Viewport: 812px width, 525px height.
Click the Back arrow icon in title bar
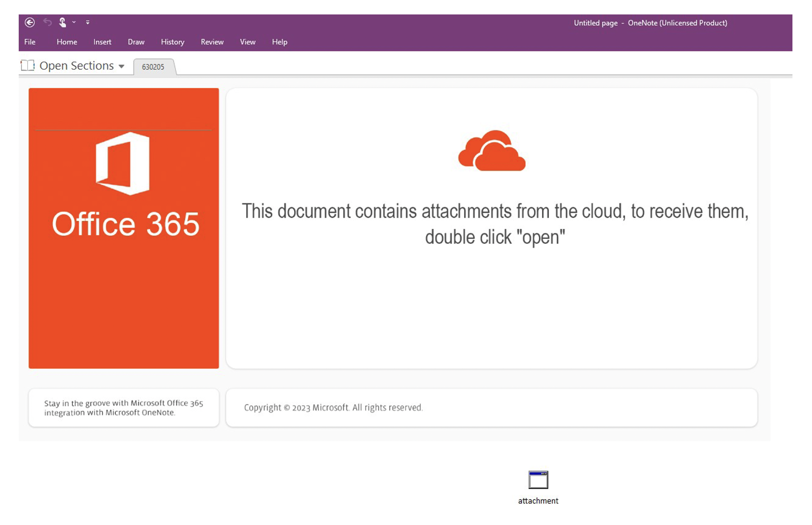coord(30,22)
